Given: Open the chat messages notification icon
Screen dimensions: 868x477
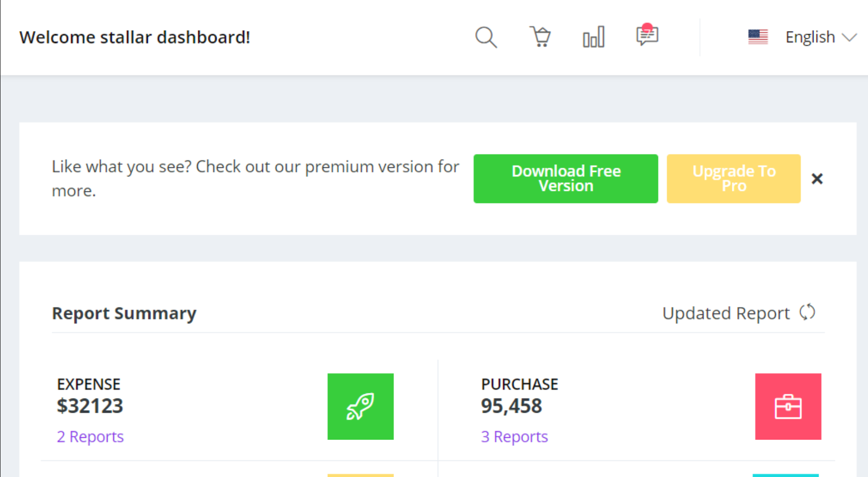Looking at the screenshot, I should point(647,35).
